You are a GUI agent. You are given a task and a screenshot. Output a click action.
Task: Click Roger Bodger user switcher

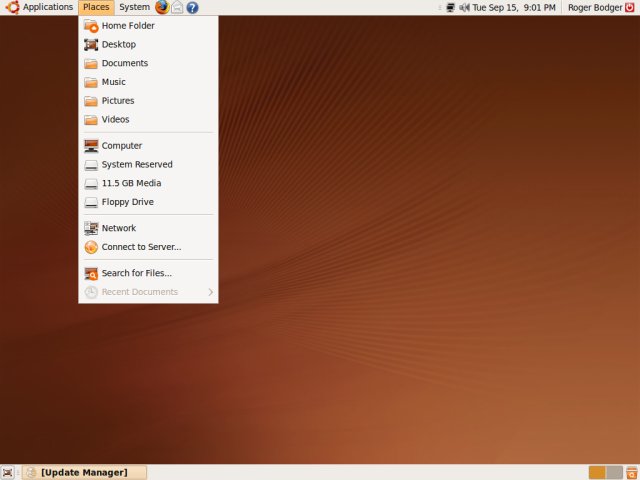[592, 7]
